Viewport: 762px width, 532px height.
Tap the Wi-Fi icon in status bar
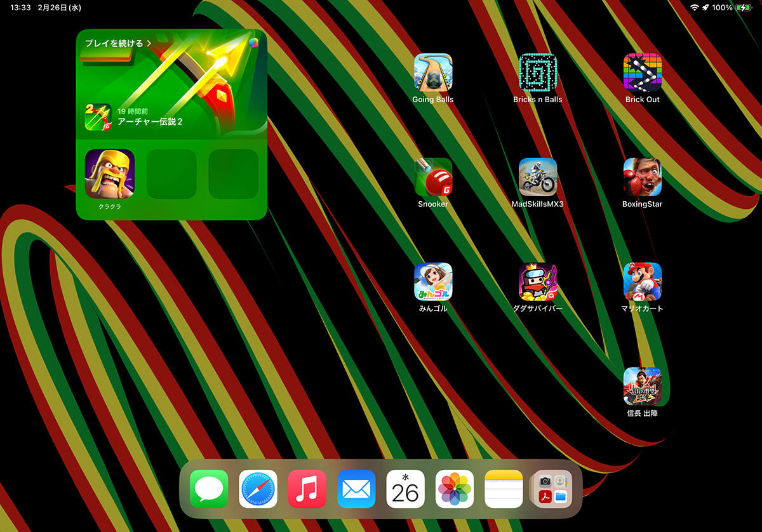click(x=695, y=8)
